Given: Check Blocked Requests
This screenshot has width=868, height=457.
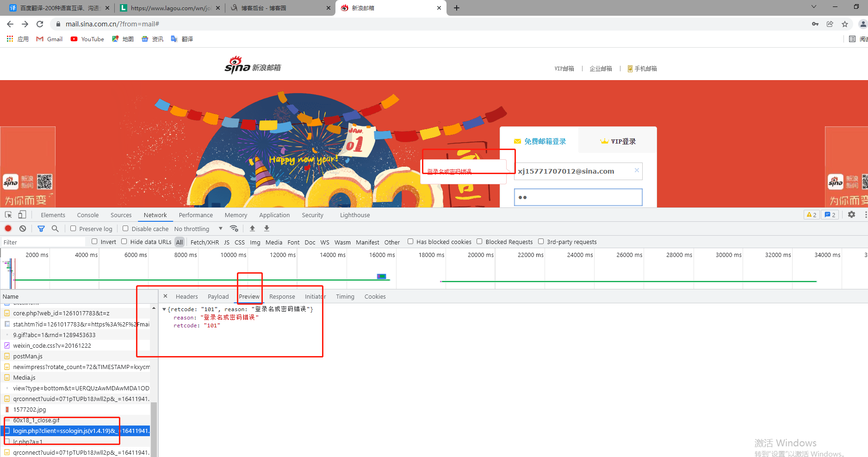Looking at the screenshot, I should tap(479, 241).
